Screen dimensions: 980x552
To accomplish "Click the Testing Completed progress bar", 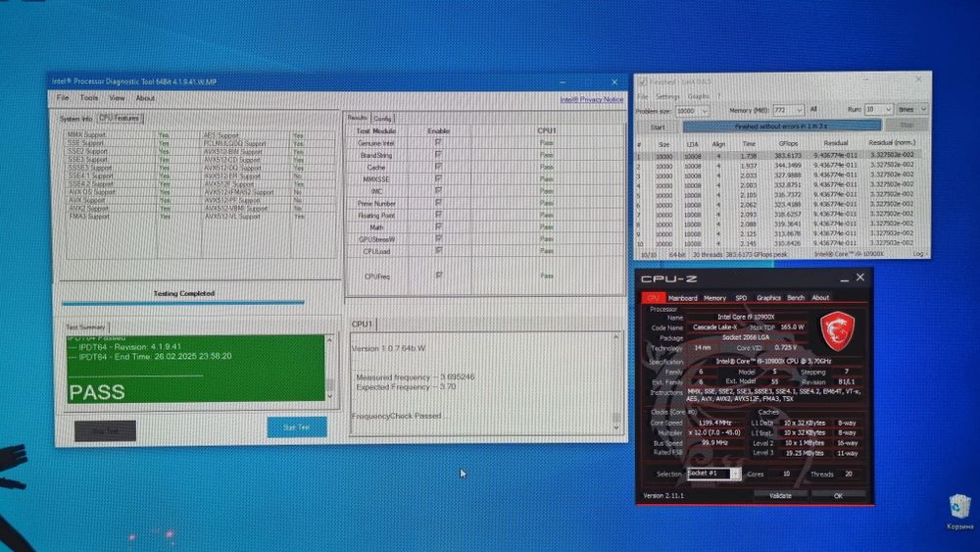I will pyautogui.click(x=182, y=303).
